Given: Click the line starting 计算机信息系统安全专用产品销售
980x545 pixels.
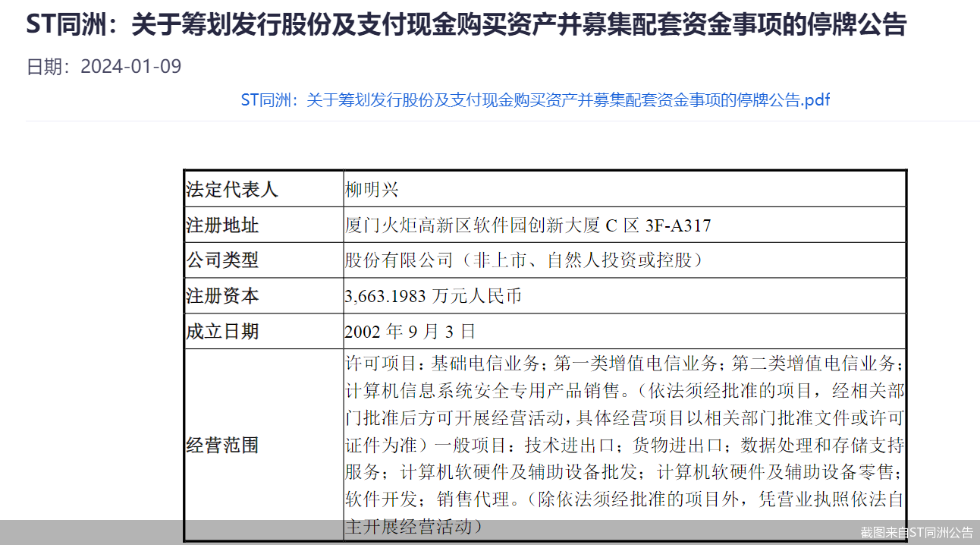Looking at the screenshot, I should click(624, 390).
